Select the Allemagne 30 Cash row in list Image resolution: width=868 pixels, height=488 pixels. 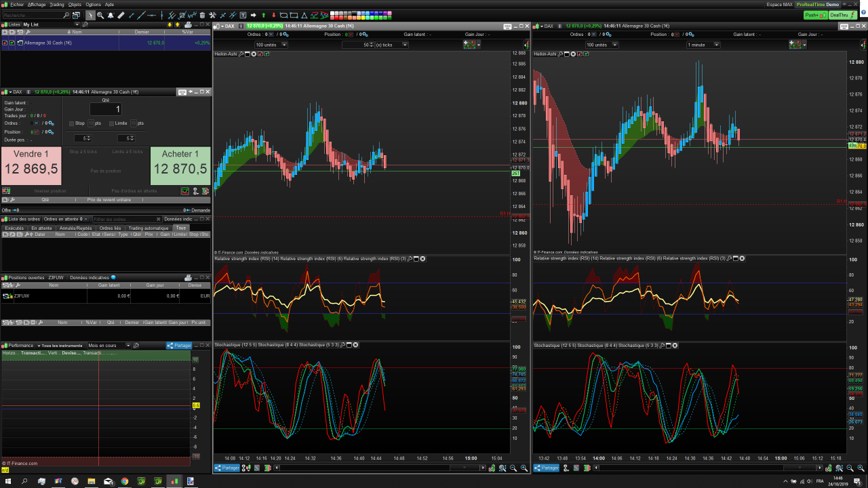(106, 43)
